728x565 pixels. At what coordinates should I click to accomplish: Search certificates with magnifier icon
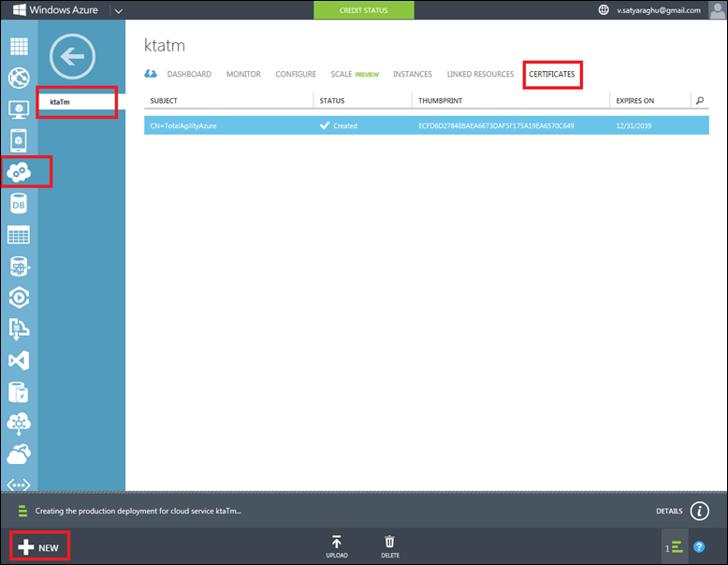(700, 101)
